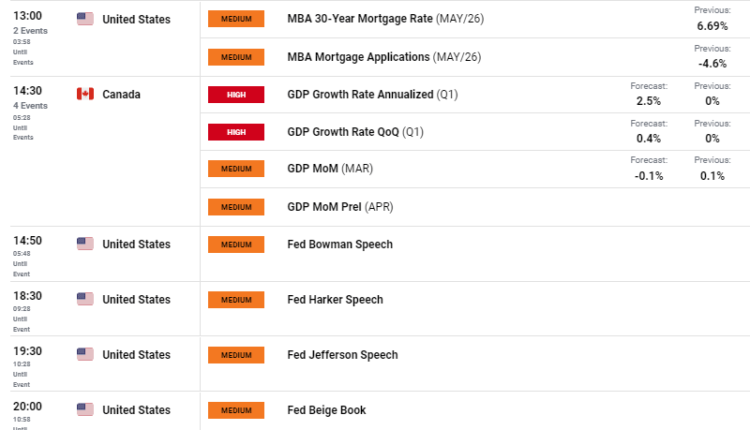
Task: Click the US flag in the 20:00 row
Action: pos(85,410)
